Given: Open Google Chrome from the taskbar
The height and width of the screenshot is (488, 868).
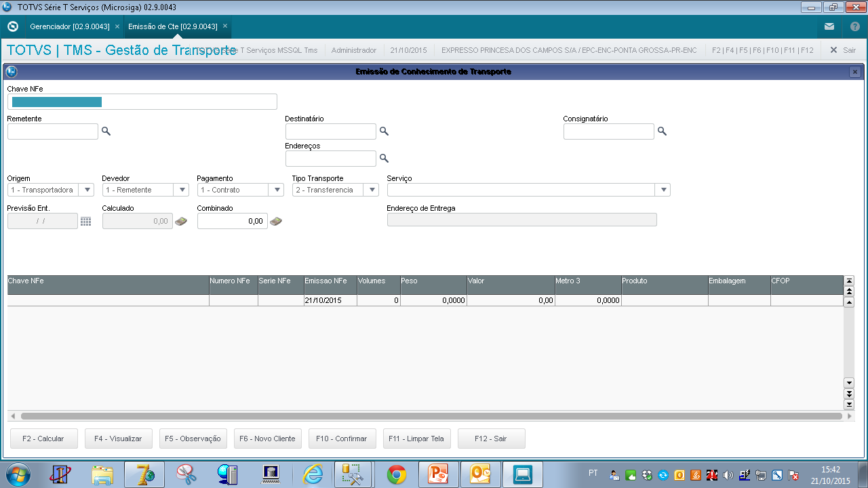Looking at the screenshot, I should tap(397, 474).
